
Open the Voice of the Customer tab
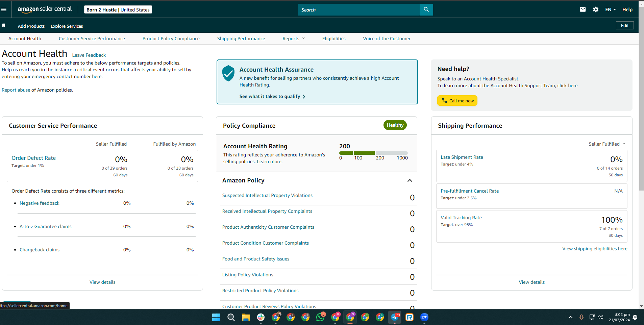click(387, 39)
